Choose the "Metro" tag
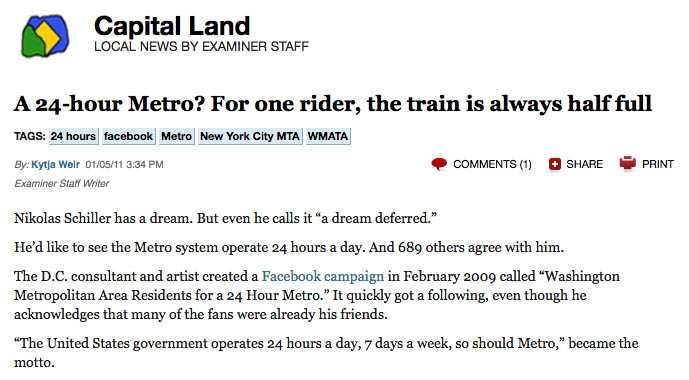The image size is (689, 380). (176, 136)
